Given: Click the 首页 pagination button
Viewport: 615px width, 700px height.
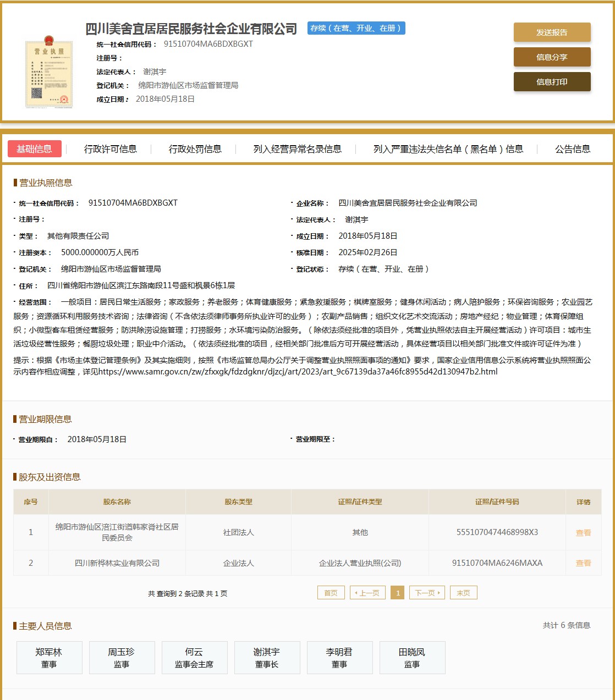Looking at the screenshot, I should point(331,592).
